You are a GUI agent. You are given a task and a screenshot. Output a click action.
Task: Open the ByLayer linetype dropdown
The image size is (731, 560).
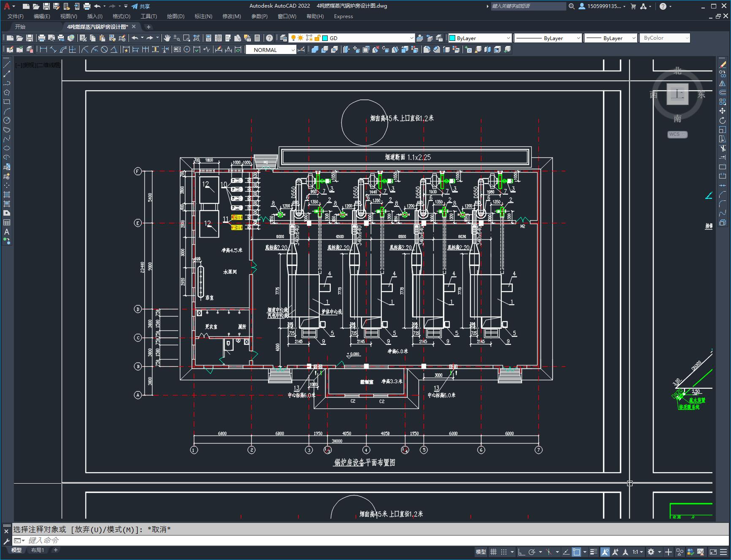[578, 38]
